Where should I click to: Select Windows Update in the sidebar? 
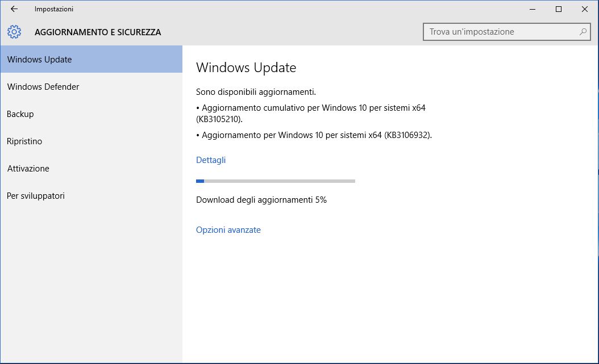pos(91,59)
